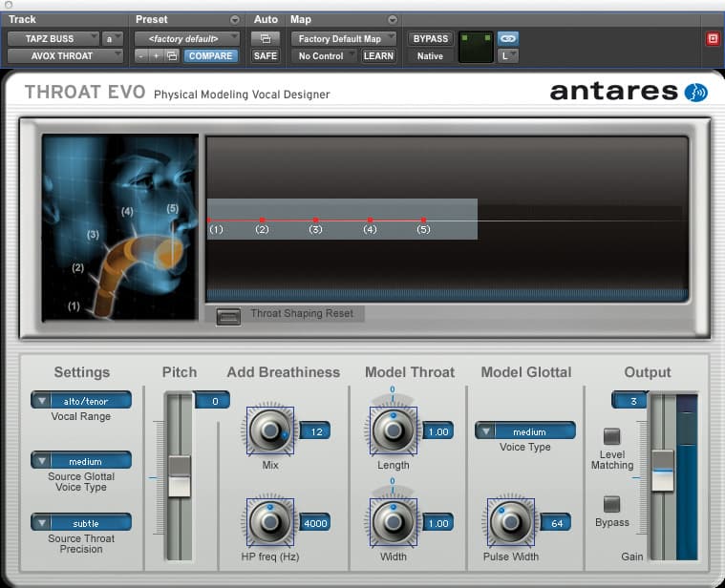Click the Breathiness Mix knob
Image resolution: width=725 pixels, height=588 pixels.
tap(270, 430)
